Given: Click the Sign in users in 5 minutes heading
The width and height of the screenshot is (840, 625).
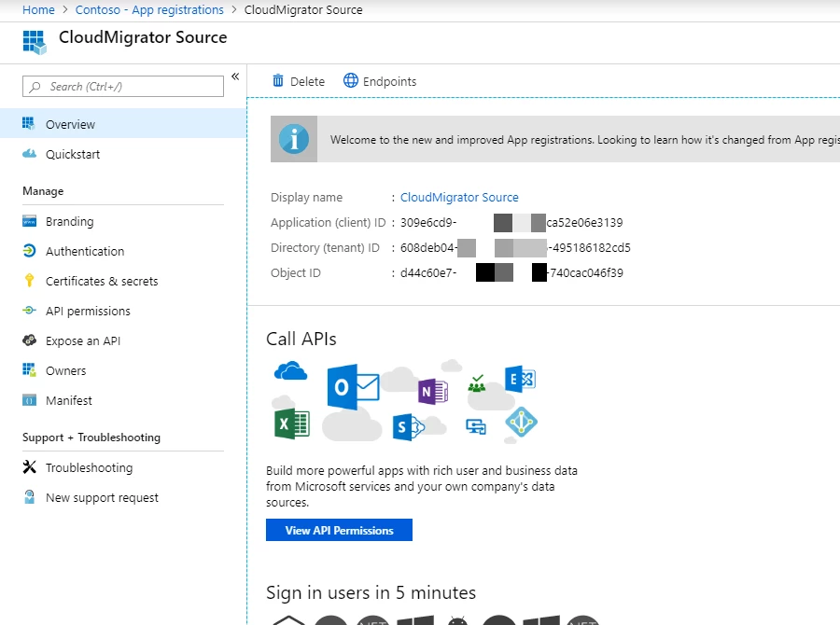Looking at the screenshot, I should click(371, 592).
